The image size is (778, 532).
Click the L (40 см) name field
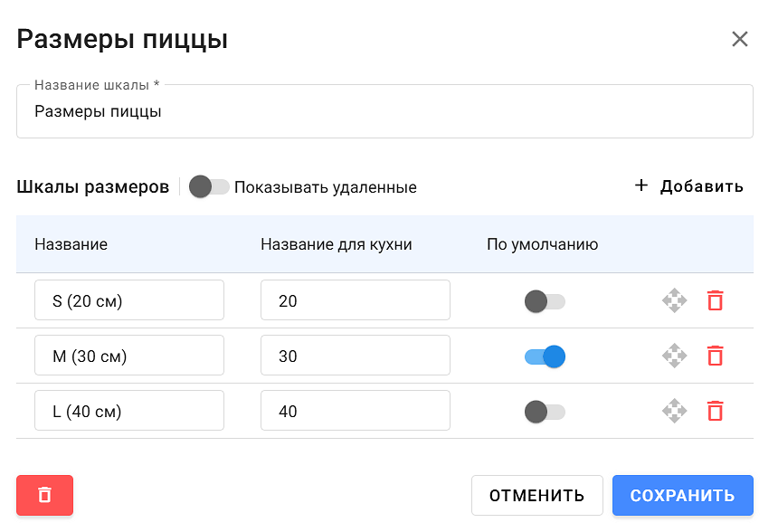click(128, 411)
